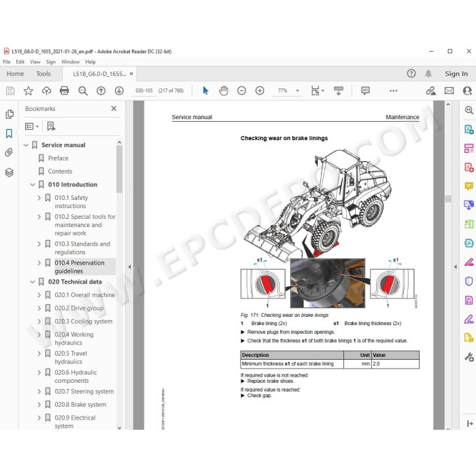Show more tools ellipsis
Image resolution: width=476 pixels, height=476 pixels.
click(x=394, y=90)
